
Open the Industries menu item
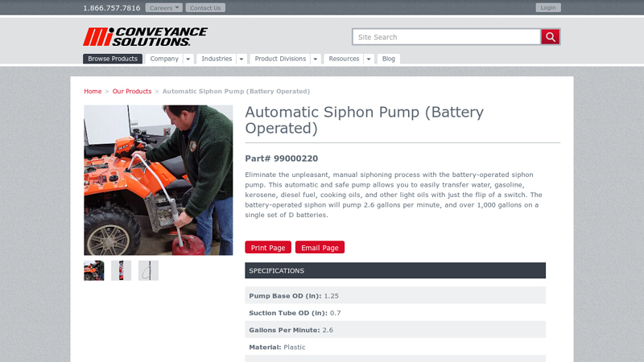(x=217, y=59)
